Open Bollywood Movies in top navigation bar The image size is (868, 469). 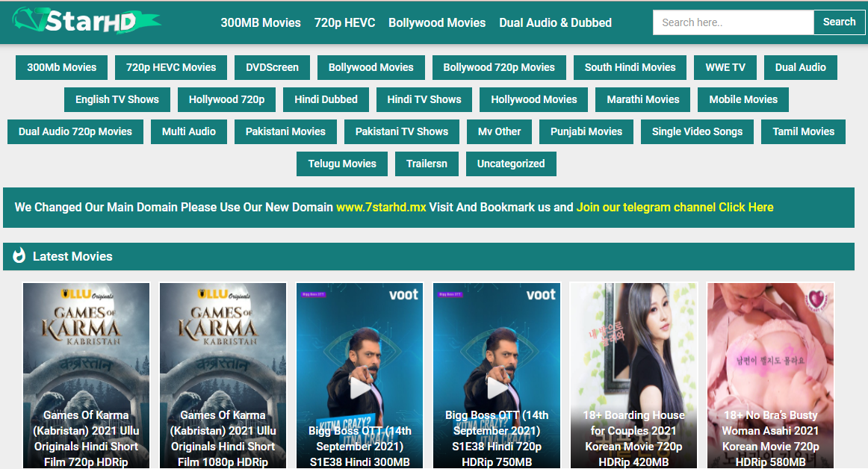437,22
